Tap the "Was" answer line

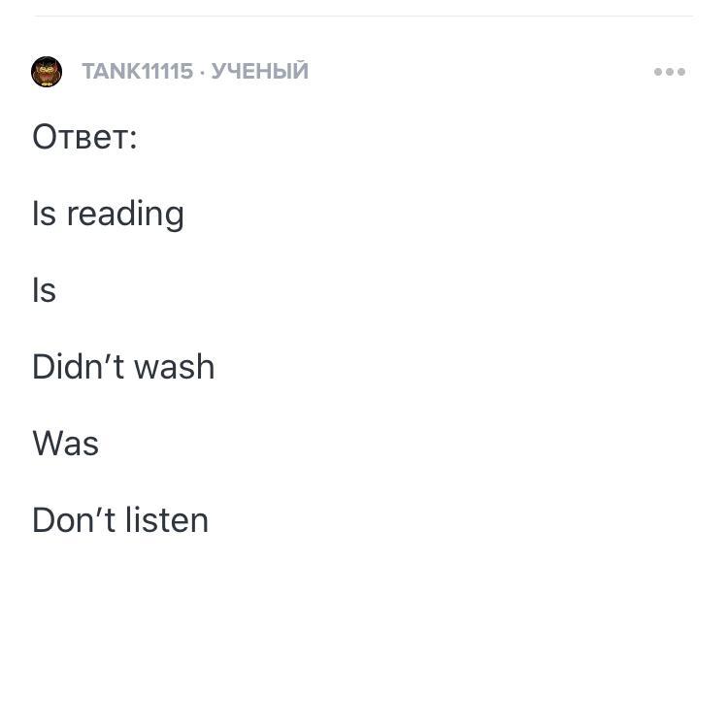point(66,444)
